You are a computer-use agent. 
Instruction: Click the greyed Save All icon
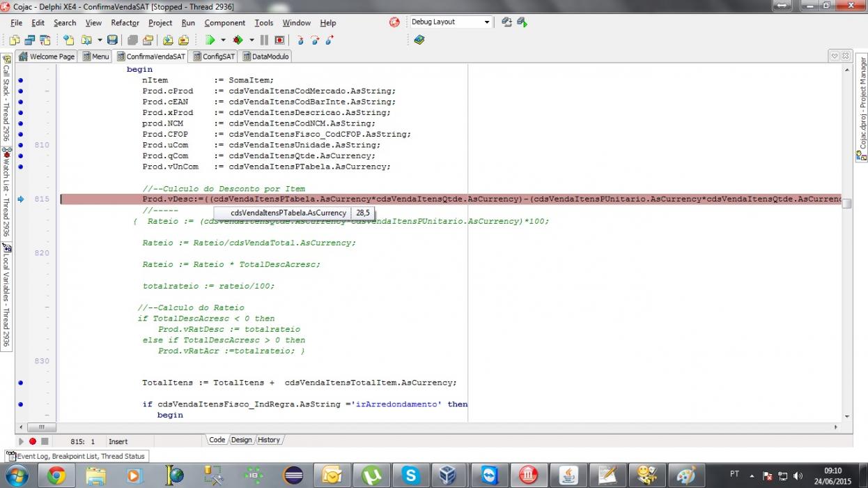click(x=132, y=40)
